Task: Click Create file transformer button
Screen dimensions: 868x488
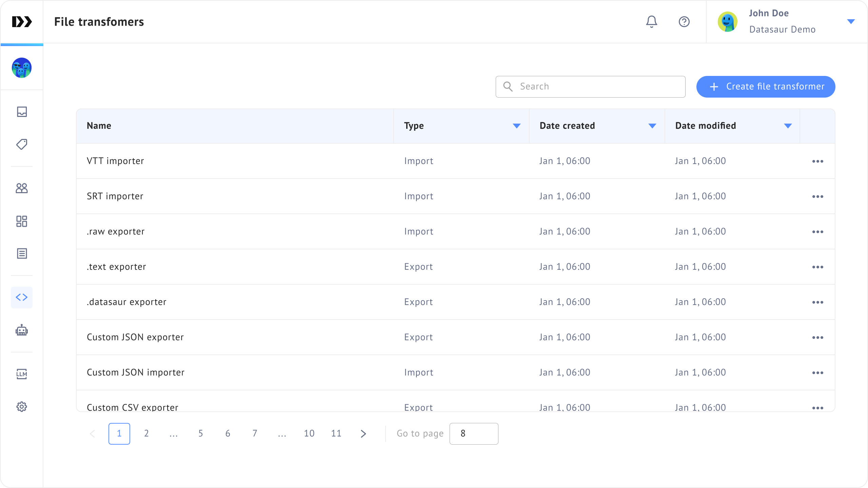Action: [766, 87]
